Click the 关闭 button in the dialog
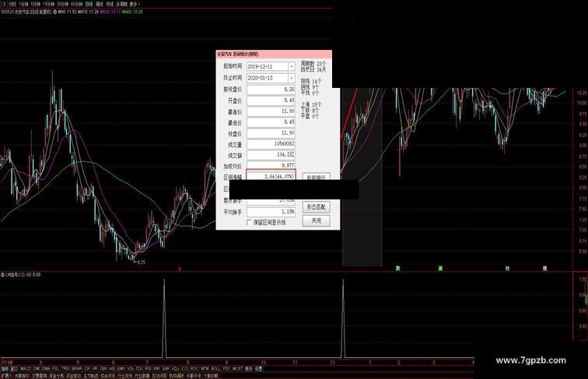 (x=316, y=221)
